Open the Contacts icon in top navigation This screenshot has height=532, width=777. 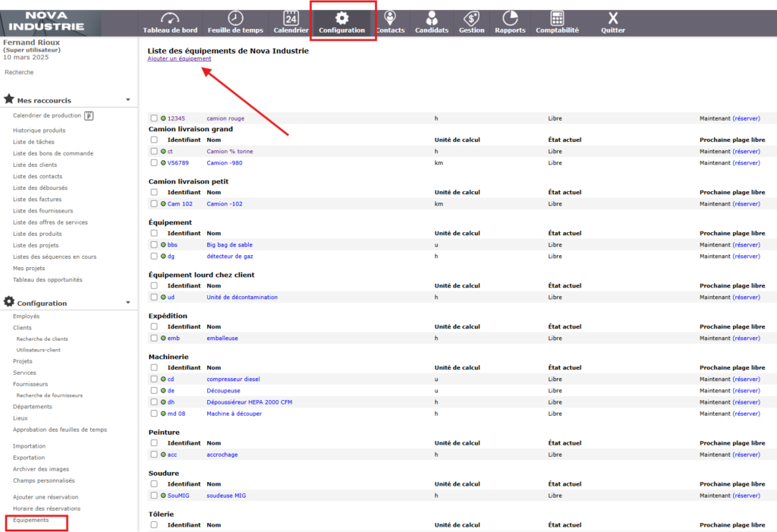pyautogui.click(x=389, y=18)
